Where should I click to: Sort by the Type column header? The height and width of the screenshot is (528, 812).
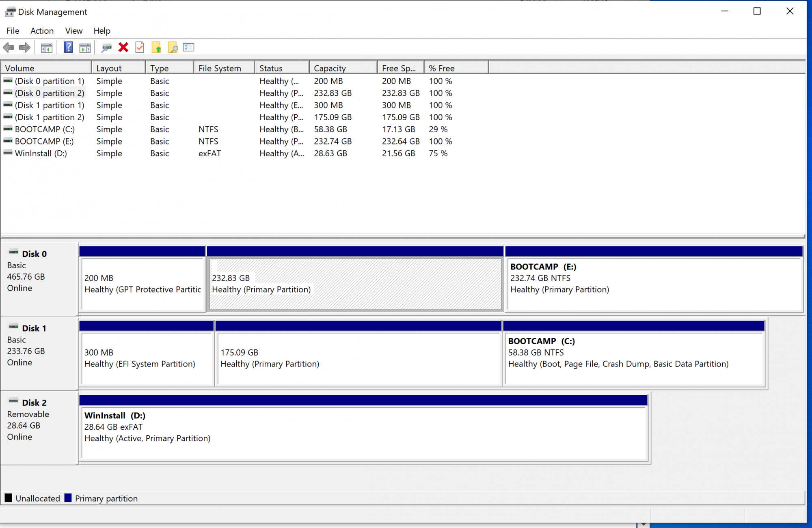click(x=170, y=68)
